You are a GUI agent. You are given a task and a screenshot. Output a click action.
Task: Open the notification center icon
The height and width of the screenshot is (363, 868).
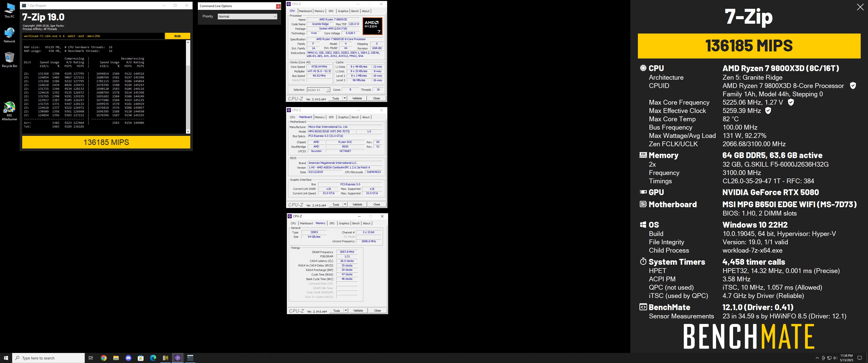coord(860,358)
